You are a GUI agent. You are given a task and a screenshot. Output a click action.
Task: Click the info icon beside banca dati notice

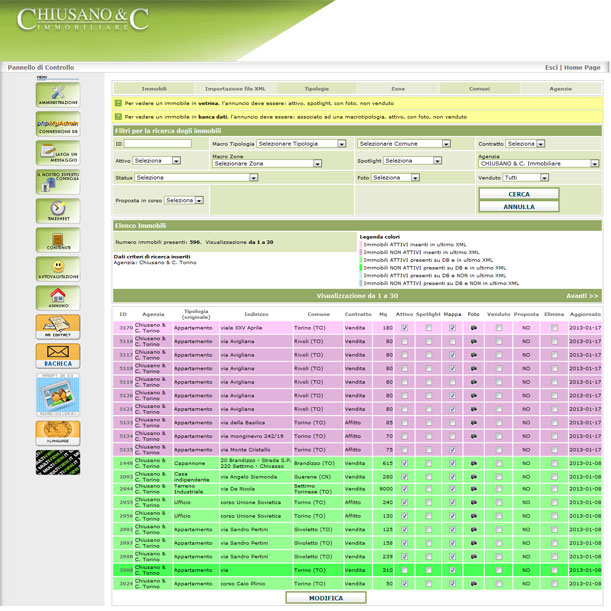[118, 117]
